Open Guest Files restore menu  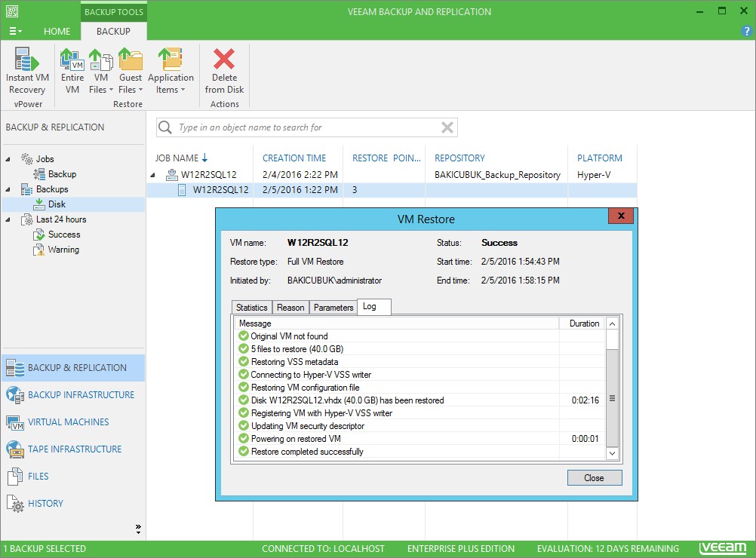pos(131,70)
